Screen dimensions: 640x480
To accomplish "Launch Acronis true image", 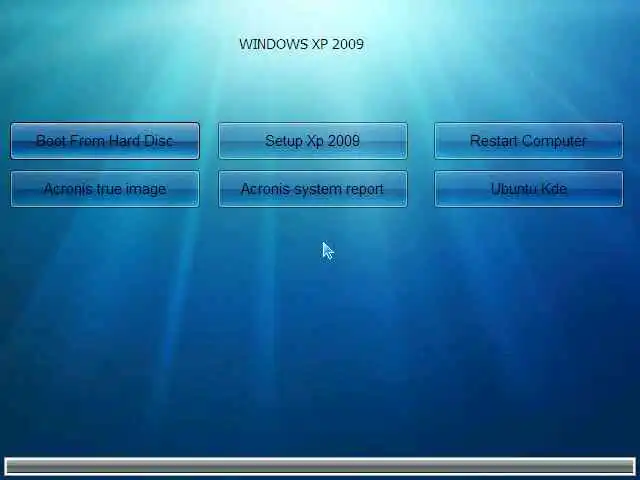I will coord(105,189).
